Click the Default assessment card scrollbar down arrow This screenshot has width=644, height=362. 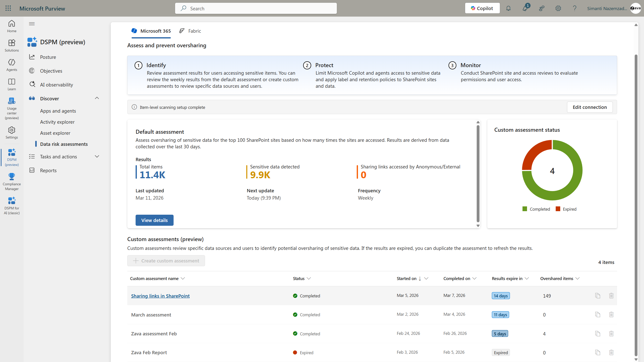tap(478, 226)
